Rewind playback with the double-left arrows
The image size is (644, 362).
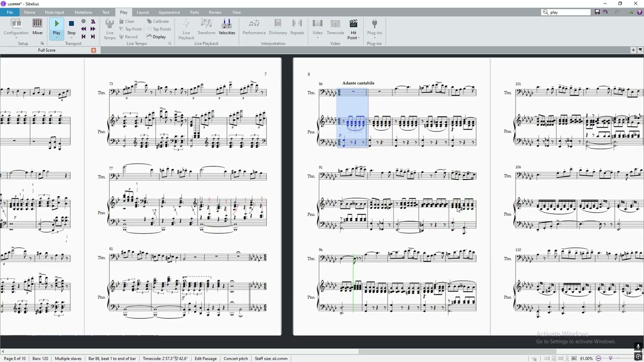[x=84, y=29]
